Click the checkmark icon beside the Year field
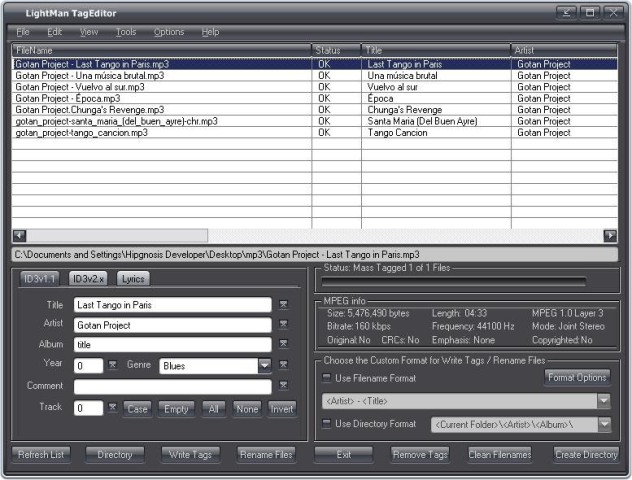This screenshot has height=480, width=632. coord(112,365)
